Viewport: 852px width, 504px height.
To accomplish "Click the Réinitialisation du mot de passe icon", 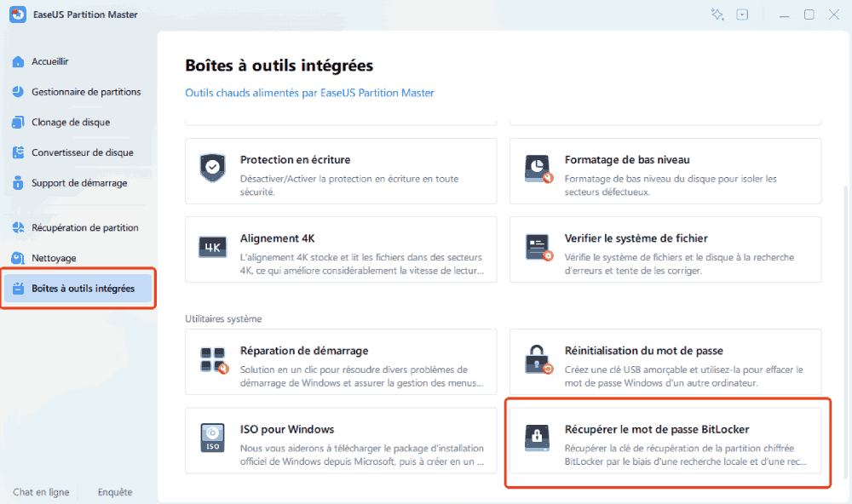I will [x=538, y=359].
